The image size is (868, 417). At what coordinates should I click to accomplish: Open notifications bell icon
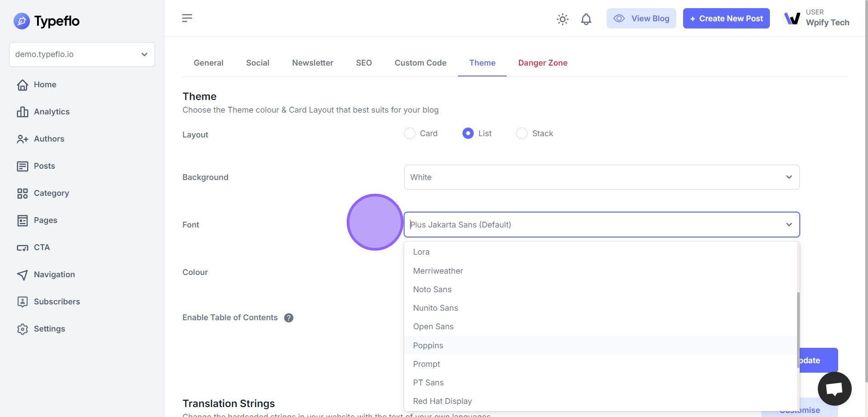tap(586, 19)
